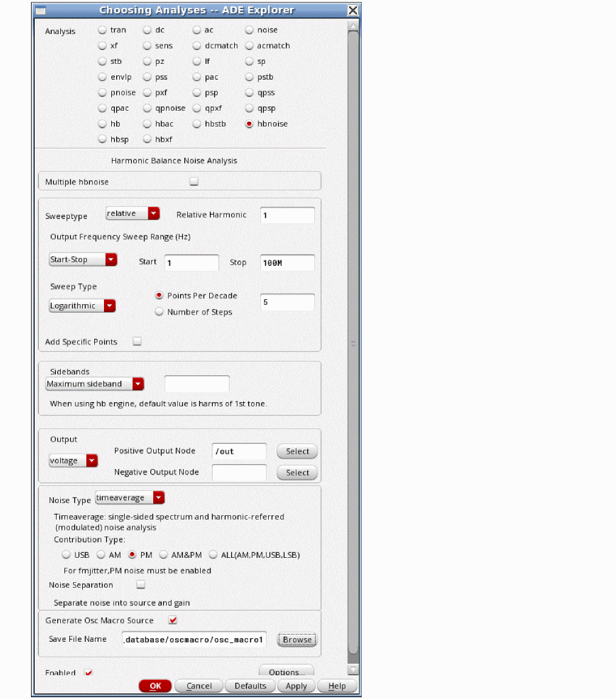This screenshot has width=616, height=699.
Task: Close the Choosing Analyses dialog
Action: click(x=353, y=10)
